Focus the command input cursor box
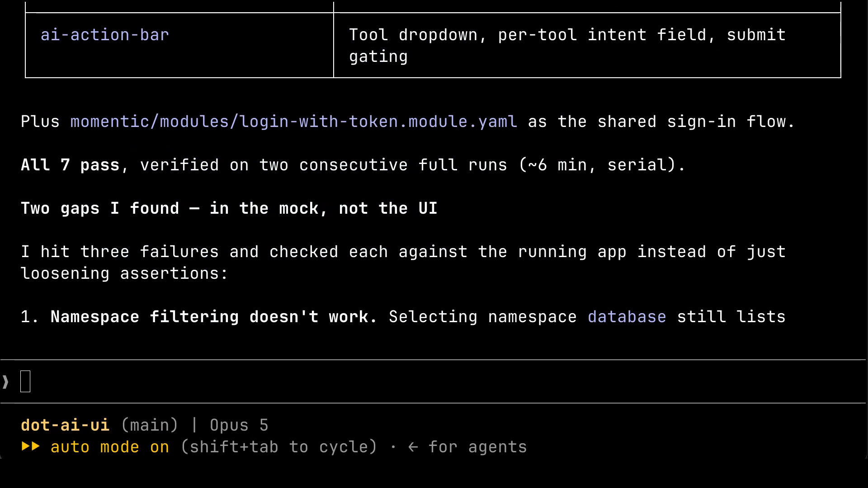Screen dimensions: 868x488 pyautogui.click(x=25, y=381)
